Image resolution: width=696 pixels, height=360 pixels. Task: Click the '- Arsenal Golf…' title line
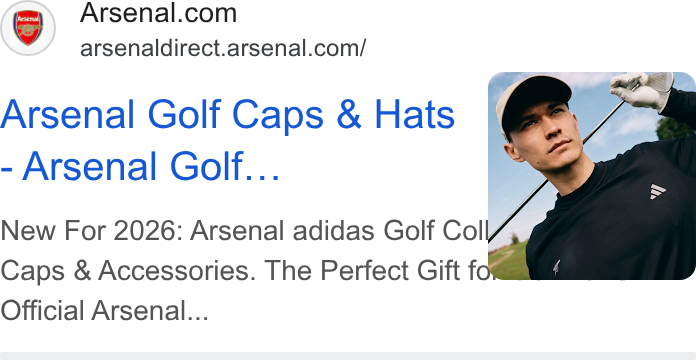coord(140,166)
